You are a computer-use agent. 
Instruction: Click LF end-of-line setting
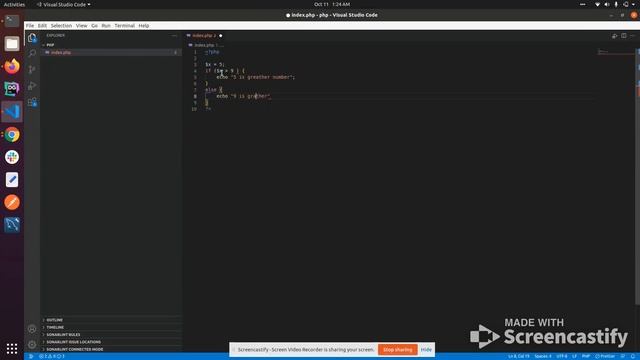click(x=574, y=356)
